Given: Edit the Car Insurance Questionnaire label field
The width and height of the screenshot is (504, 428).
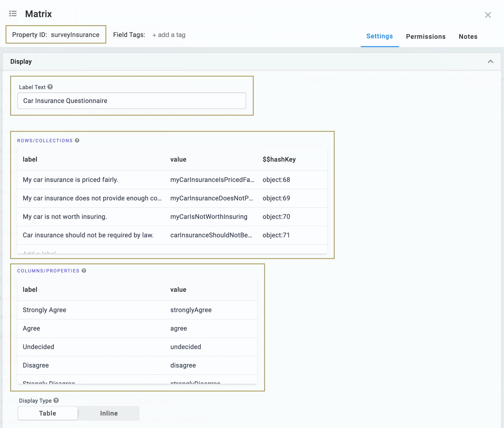Looking at the screenshot, I should point(132,100).
